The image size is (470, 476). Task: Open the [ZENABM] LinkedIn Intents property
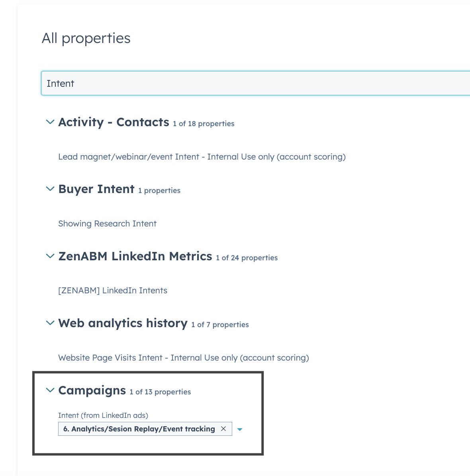coord(113,291)
